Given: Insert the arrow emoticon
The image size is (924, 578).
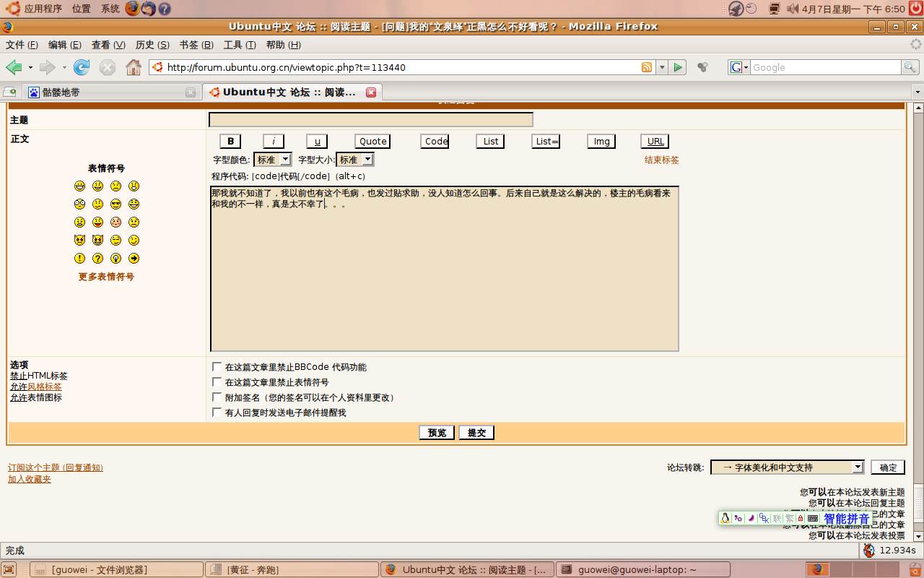Looking at the screenshot, I should point(134,259).
